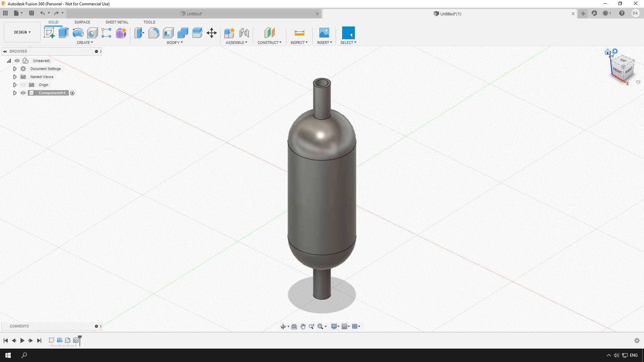Switch to the Surface tab
The width and height of the screenshot is (644, 362).
[82, 22]
